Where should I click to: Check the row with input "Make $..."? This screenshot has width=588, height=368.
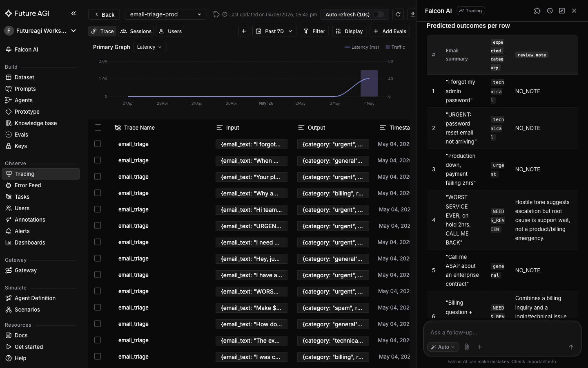98,307
